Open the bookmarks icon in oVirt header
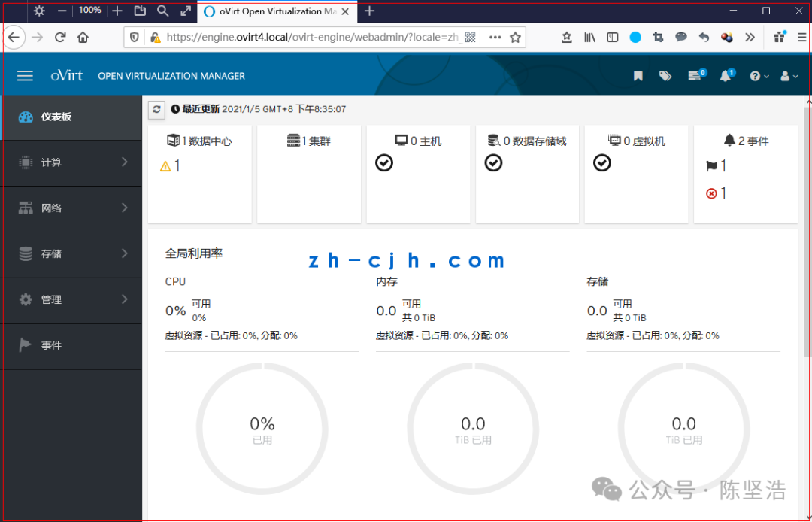Image resolution: width=812 pixels, height=522 pixels. coord(638,76)
